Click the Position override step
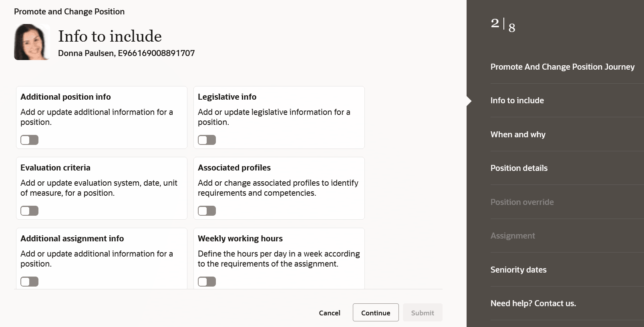The height and width of the screenshot is (327, 644). 522,202
